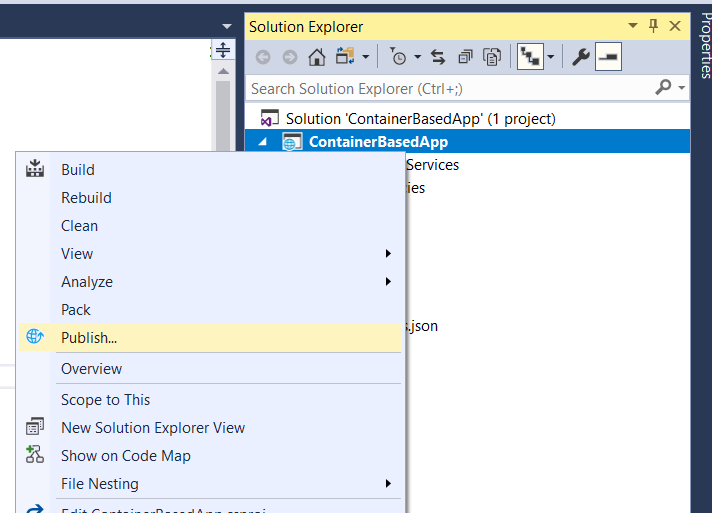
Task: Click the search magnifier icon
Action: pos(663,87)
